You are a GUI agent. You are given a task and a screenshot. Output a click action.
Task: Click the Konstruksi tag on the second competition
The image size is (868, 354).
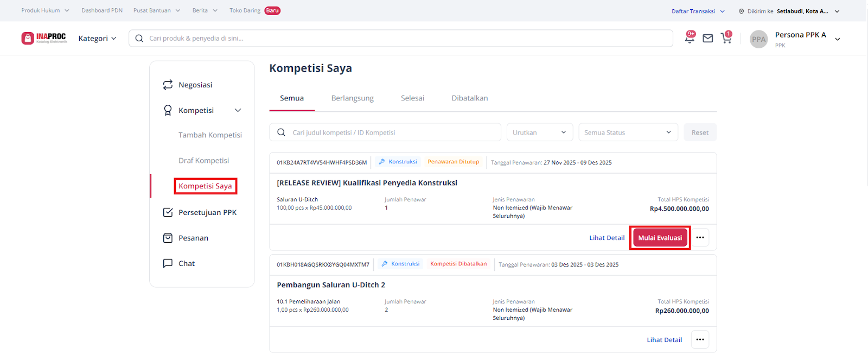(x=400, y=264)
